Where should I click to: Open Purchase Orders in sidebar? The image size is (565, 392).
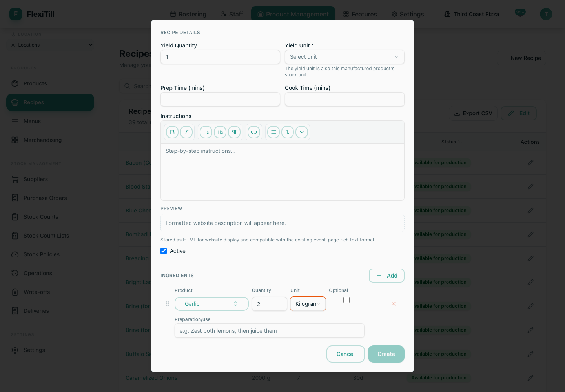tap(50, 198)
